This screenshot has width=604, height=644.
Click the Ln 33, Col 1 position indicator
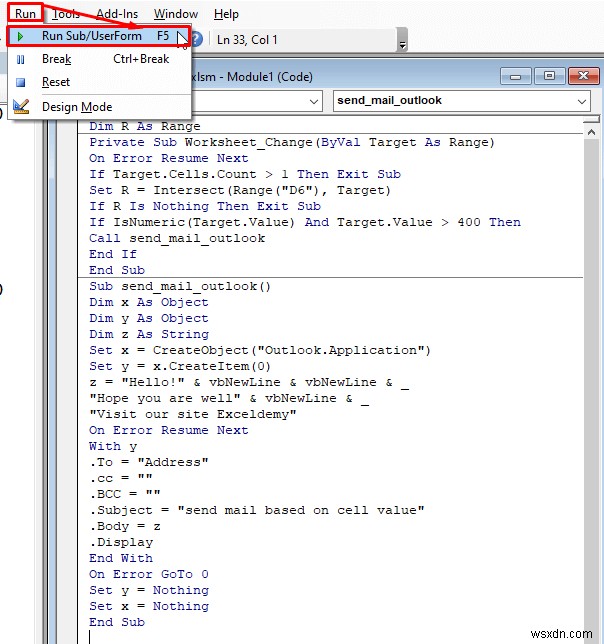tap(247, 40)
